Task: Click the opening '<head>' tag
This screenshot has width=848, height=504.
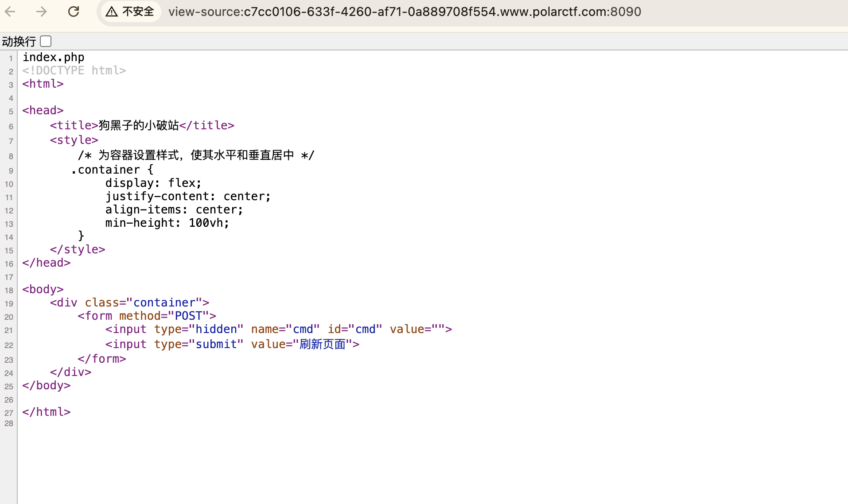Action: point(43,110)
